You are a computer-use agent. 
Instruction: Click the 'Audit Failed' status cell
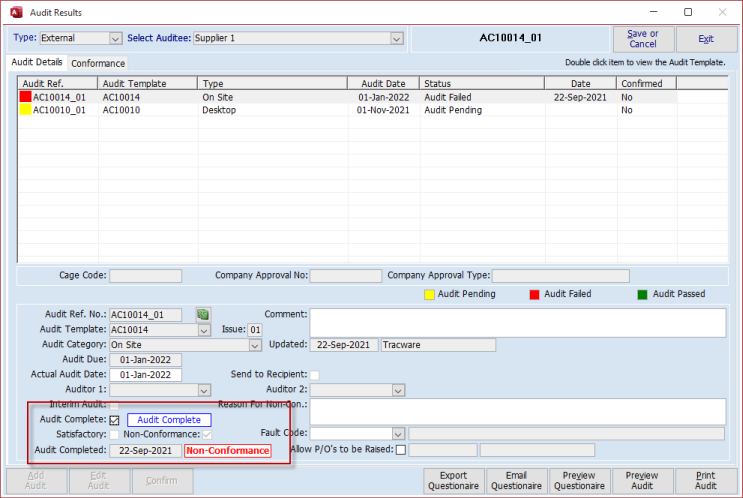pyautogui.click(x=448, y=97)
